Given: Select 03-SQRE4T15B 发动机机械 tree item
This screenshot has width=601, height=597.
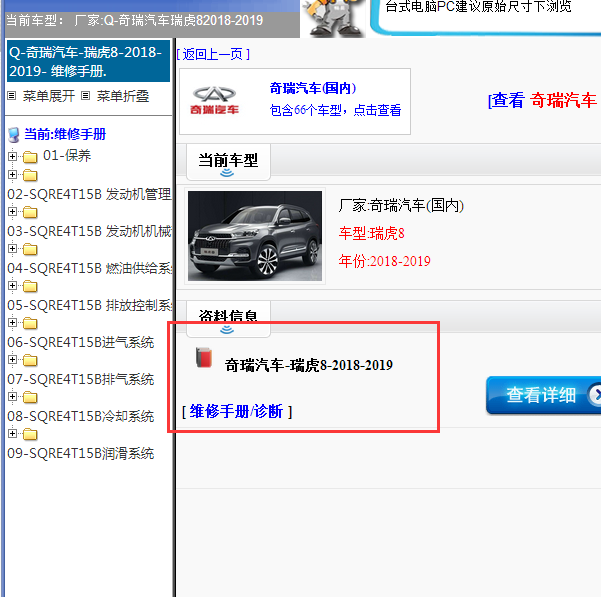Looking at the screenshot, I should point(89,231).
